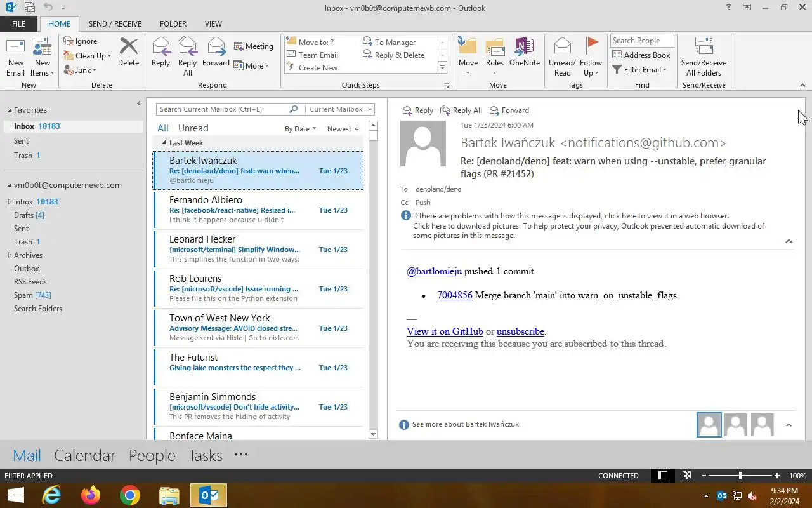Switch to the VIEW tab
812x508 pixels.
click(x=213, y=23)
